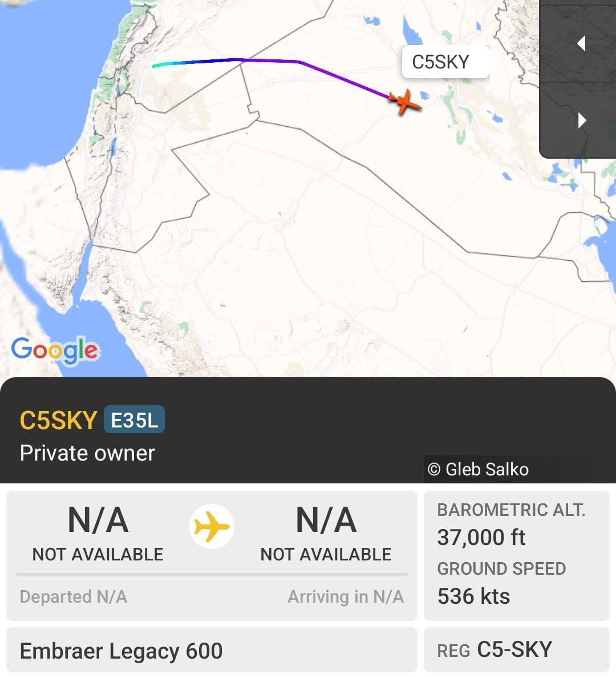Click the Embraer Legacy 600 aircraft row
The height and width of the screenshot is (678, 616).
coord(212,651)
